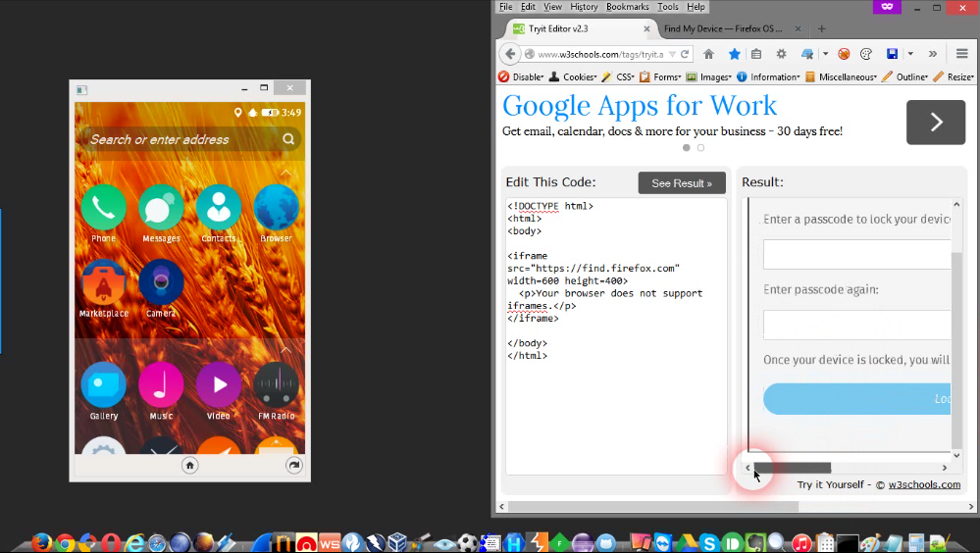Click the result vertical scrollbar down arrow
The height and width of the screenshot is (553, 980).
click(x=956, y=455)
